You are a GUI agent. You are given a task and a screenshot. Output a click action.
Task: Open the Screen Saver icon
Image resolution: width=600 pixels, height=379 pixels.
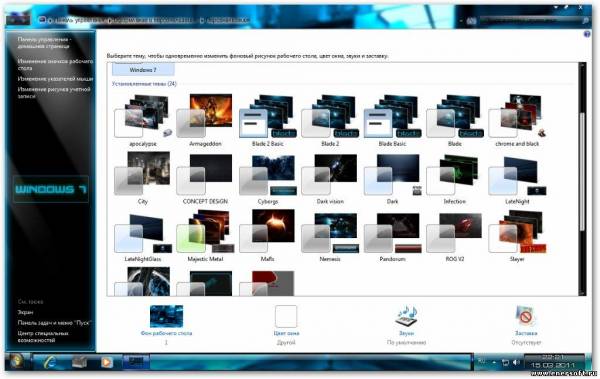click(x=526, y=316)
